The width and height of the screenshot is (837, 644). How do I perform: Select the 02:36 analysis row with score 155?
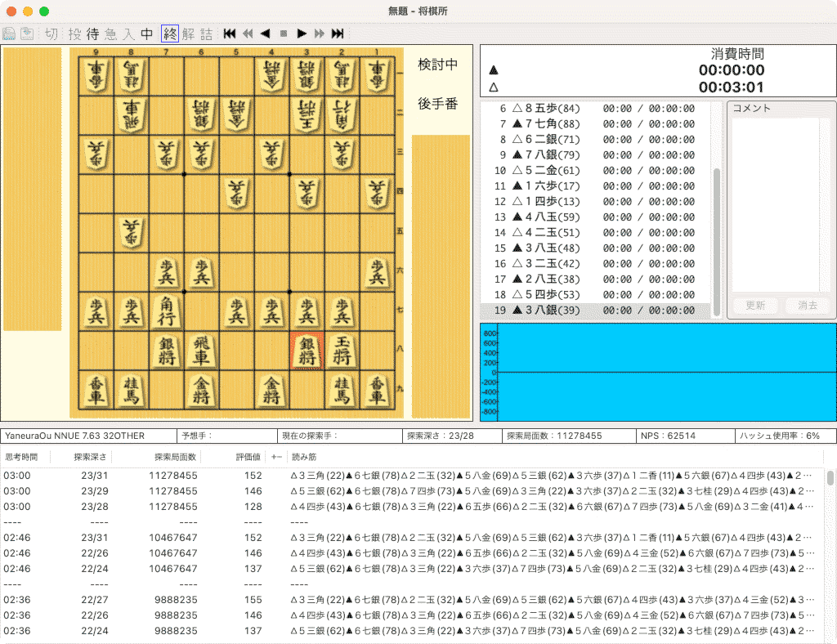[x=411, y=600]
